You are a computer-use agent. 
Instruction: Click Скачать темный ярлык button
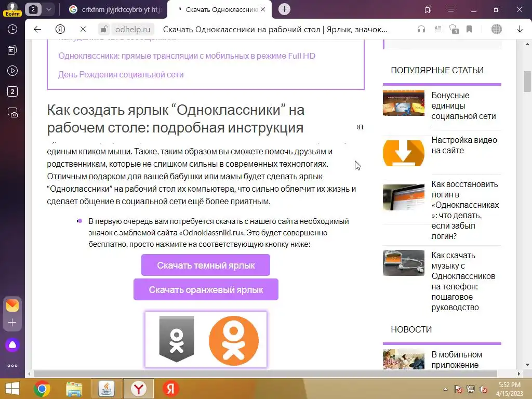206,265
